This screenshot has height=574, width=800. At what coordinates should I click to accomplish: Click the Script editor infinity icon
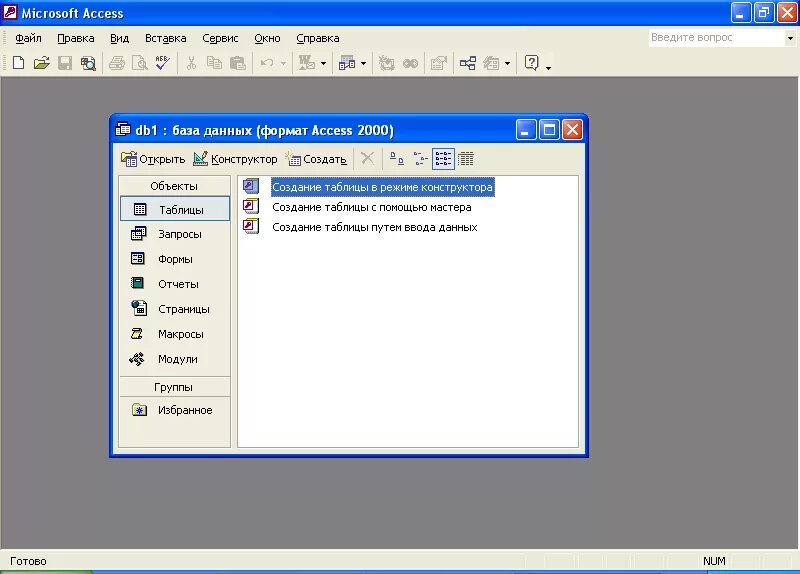(410, 63)
